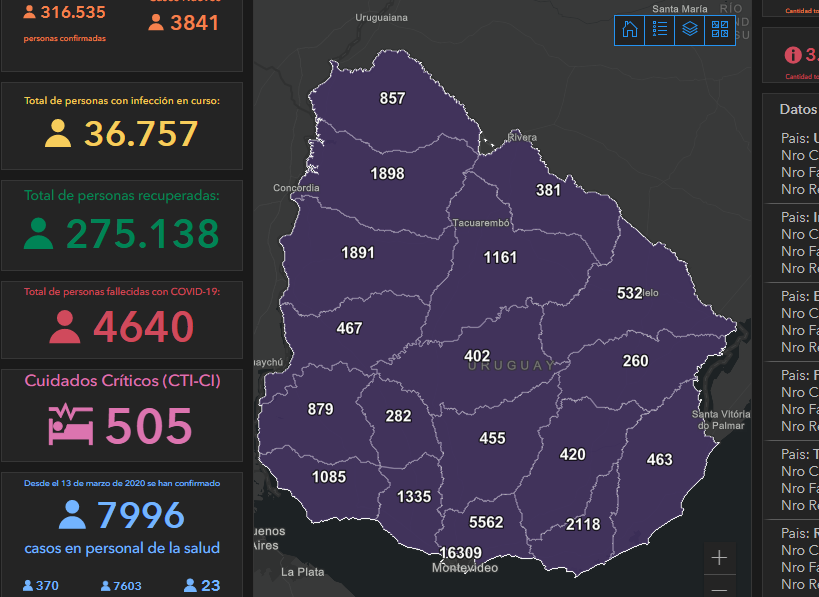819x597 pixels.
Task: Select map region labeled 420
Action: pos(573,454)
